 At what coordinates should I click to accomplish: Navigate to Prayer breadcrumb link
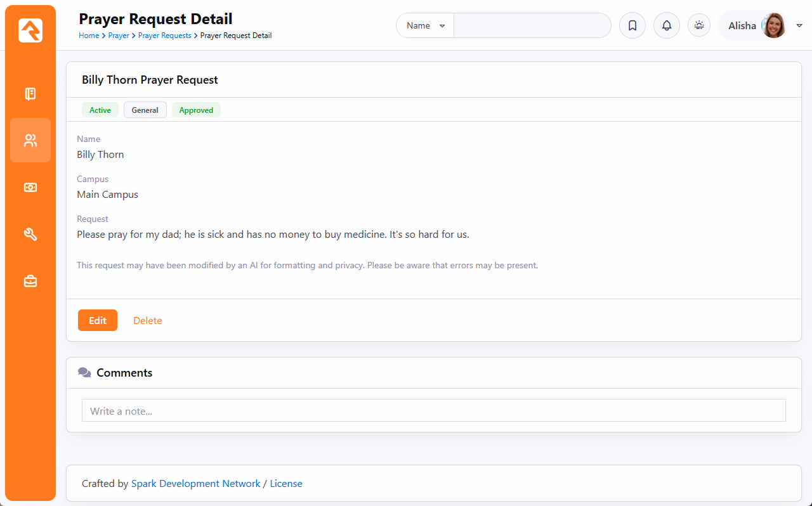[119, 36]
